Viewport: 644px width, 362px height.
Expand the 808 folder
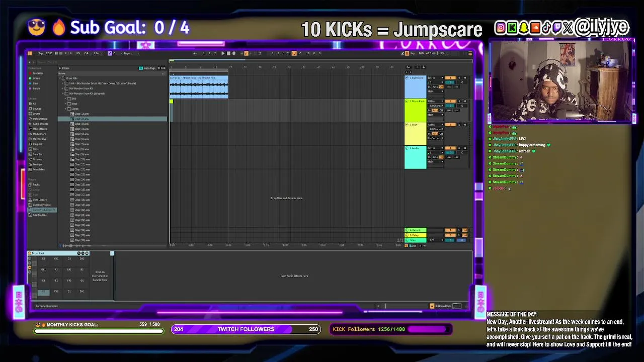click(x=65, y=99)
